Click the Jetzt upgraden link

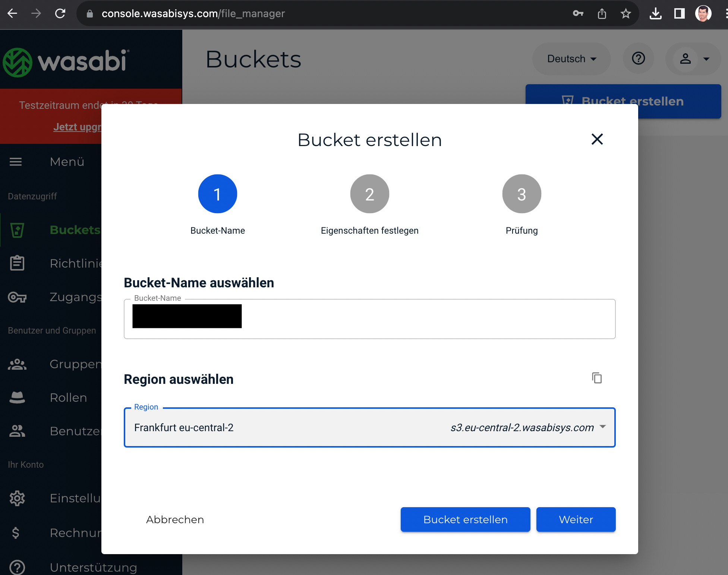[77, 127]
